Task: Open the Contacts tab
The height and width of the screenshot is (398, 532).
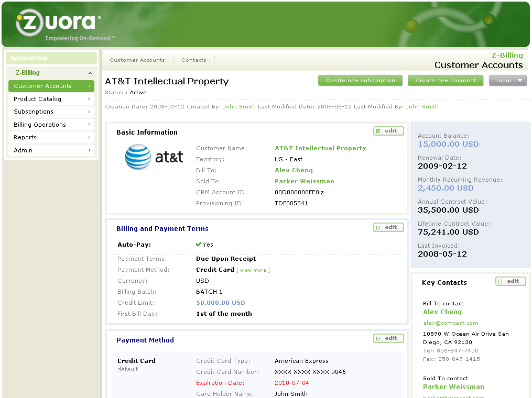Action: pyautogui.click(x=194, y=60)
